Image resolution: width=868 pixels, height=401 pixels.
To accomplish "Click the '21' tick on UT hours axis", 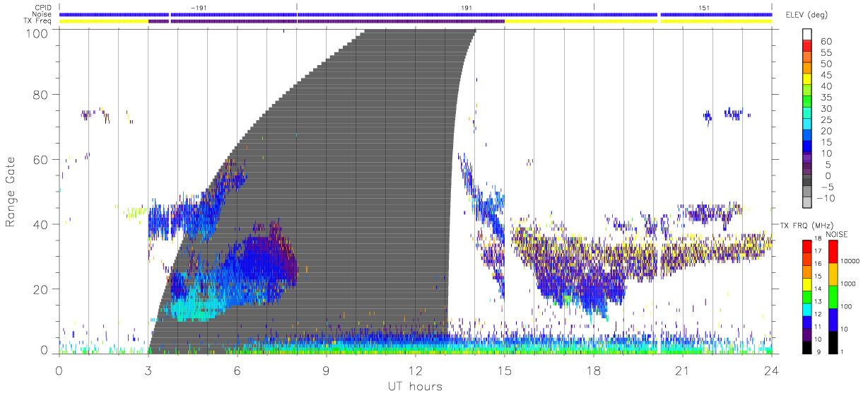I will [x=683, y=370].
